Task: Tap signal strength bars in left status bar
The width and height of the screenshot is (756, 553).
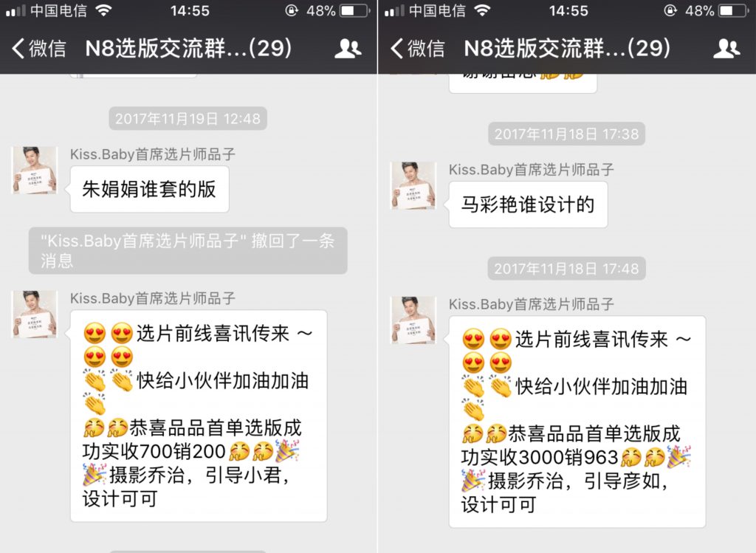Action: click(16, 11)
